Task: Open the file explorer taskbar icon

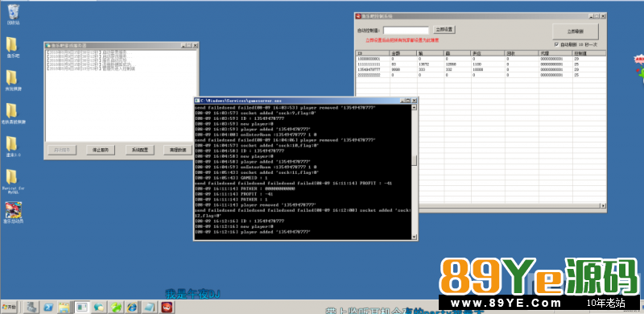Action: [x=64, y=307]
